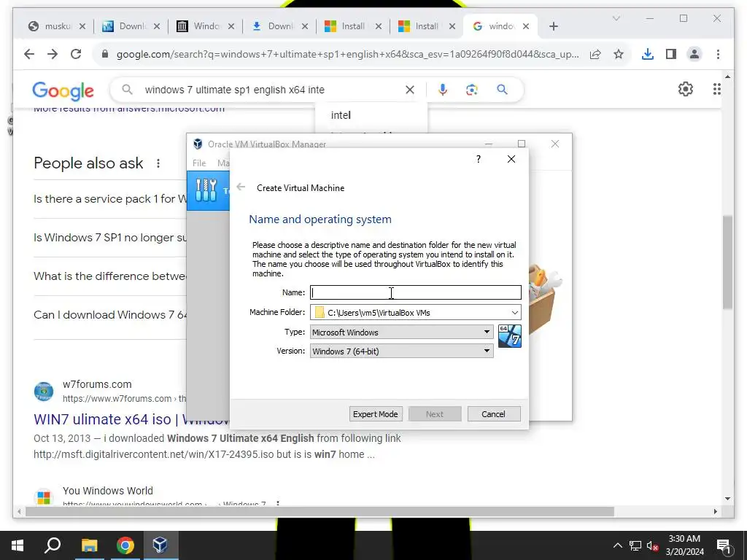
Task: Close the first 'Downl' tab
Action: (156, 26)
